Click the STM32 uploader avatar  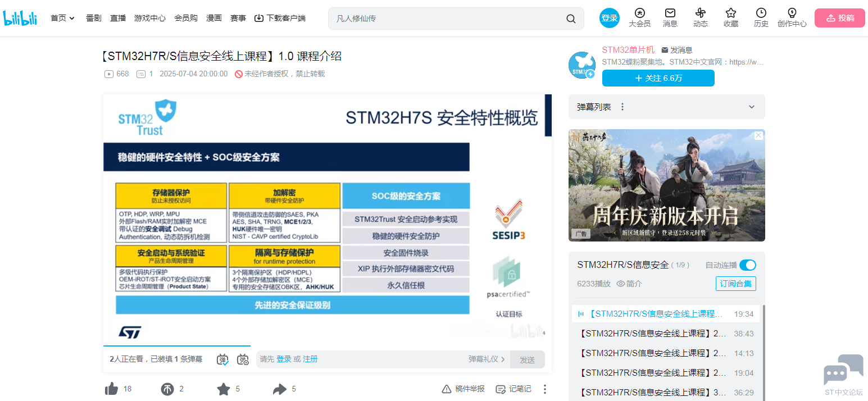click(x=581, y=65)
